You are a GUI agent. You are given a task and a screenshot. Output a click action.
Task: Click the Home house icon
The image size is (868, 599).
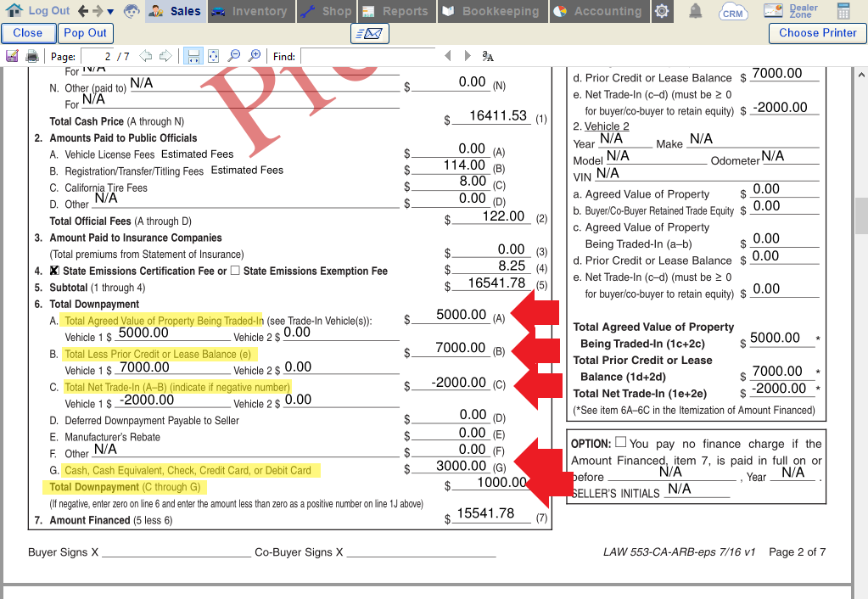[x=14, y=10]
